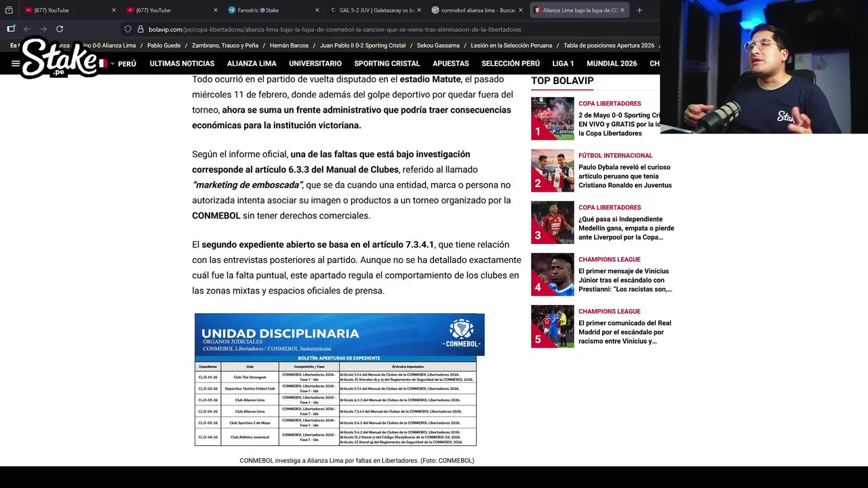The width and height of the screenshot is (868, 488).
Task: Open ¿Qué pasa si Independiente Medellín headline
Action: [626, 228]
